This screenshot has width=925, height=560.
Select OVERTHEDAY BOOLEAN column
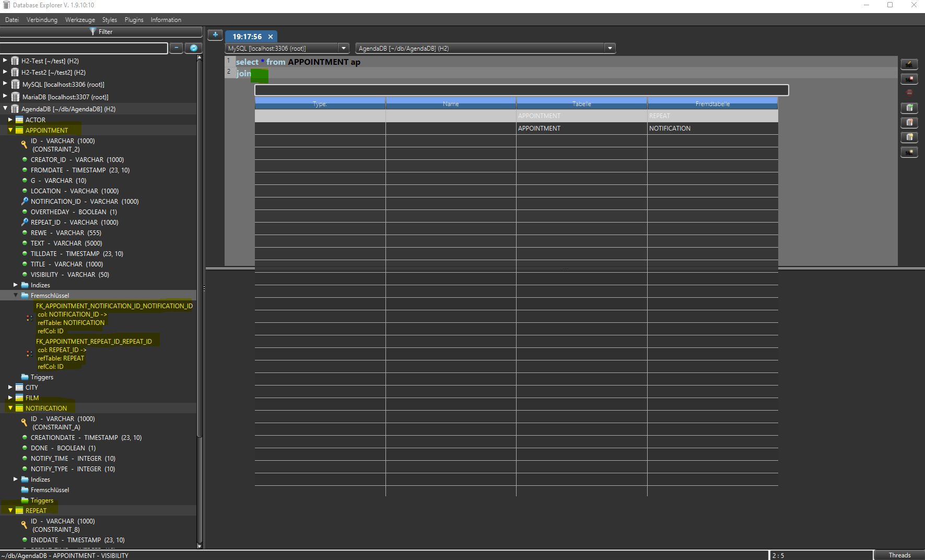point(74,212)
